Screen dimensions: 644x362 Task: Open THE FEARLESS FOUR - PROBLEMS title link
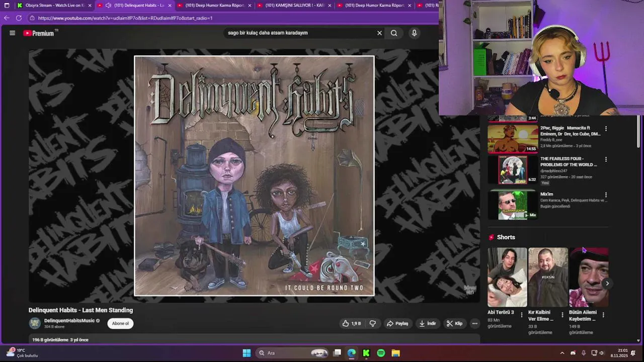coord(569,162)
